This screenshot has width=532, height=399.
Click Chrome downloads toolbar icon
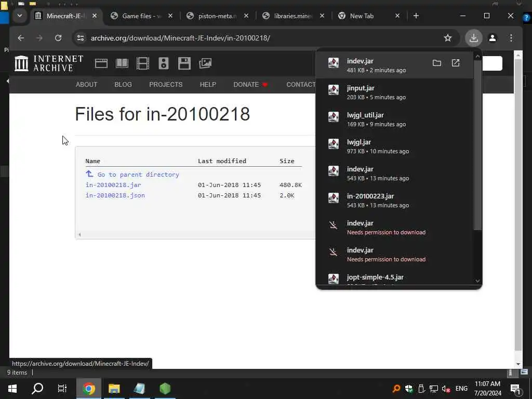(x=474, y=38)
